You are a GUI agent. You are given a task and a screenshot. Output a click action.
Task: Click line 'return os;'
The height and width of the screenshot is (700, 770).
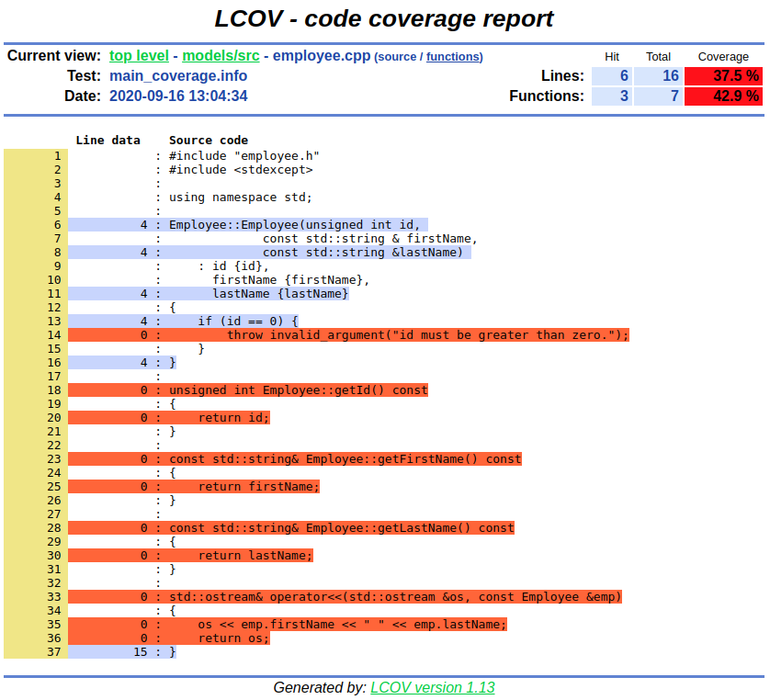(x=233, y=638)
